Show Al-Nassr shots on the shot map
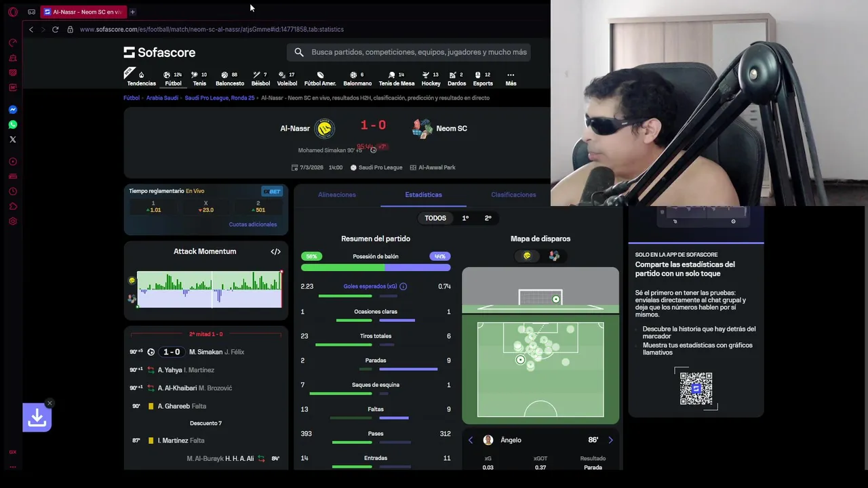This screenshot has width=868, height=488. tap(527, 256)
